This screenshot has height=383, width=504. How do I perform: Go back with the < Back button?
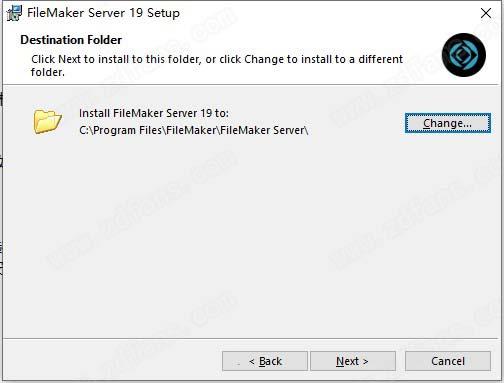(265, 361)
